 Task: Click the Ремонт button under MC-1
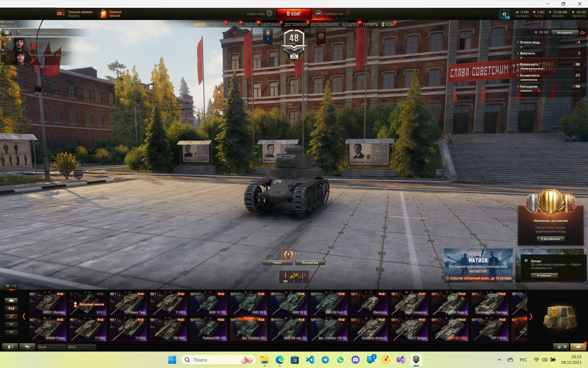pyautogui.click(x=277, y=263)
